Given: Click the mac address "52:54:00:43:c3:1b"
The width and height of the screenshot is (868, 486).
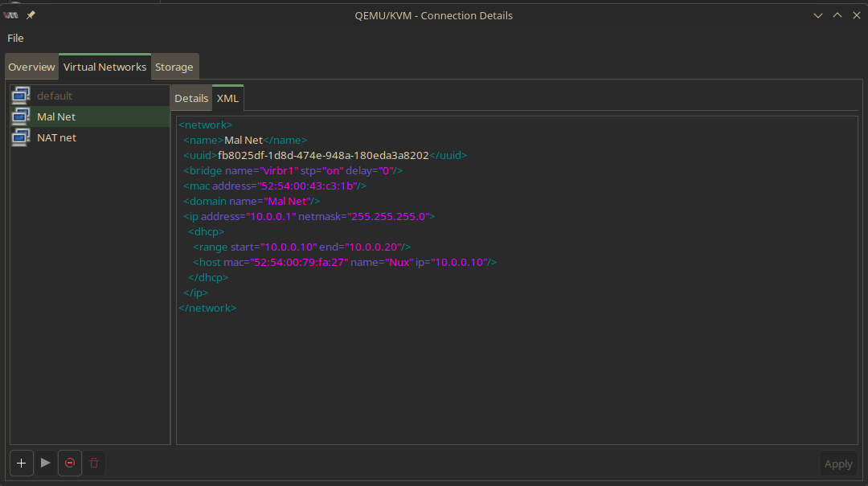Looking at the screenshot, I should click(307, 186).
